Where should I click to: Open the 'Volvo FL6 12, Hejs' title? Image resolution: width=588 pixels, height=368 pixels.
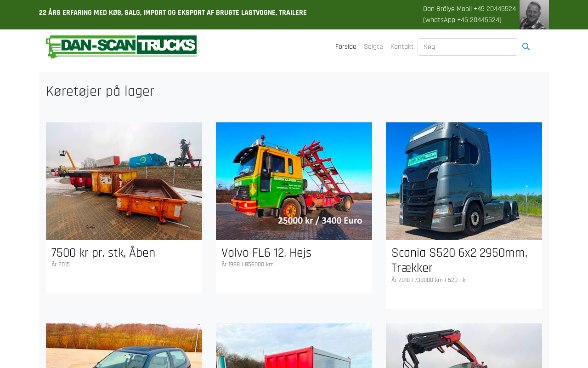[266, 253]
